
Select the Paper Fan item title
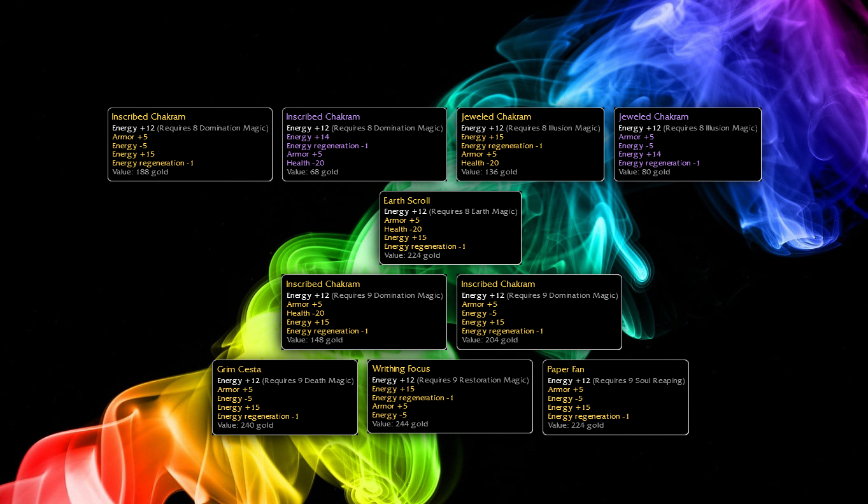(x=566, y=369)
